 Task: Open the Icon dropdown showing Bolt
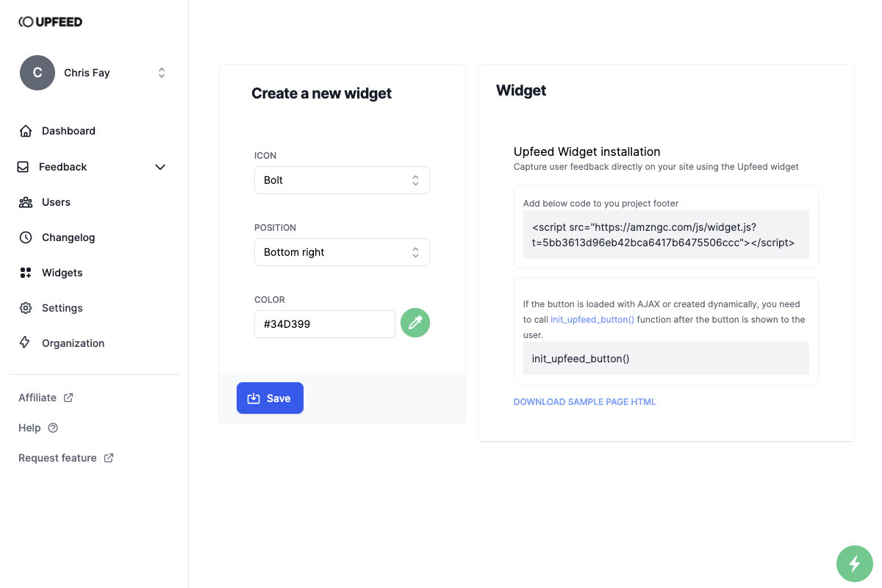click(x=342, y=180)
